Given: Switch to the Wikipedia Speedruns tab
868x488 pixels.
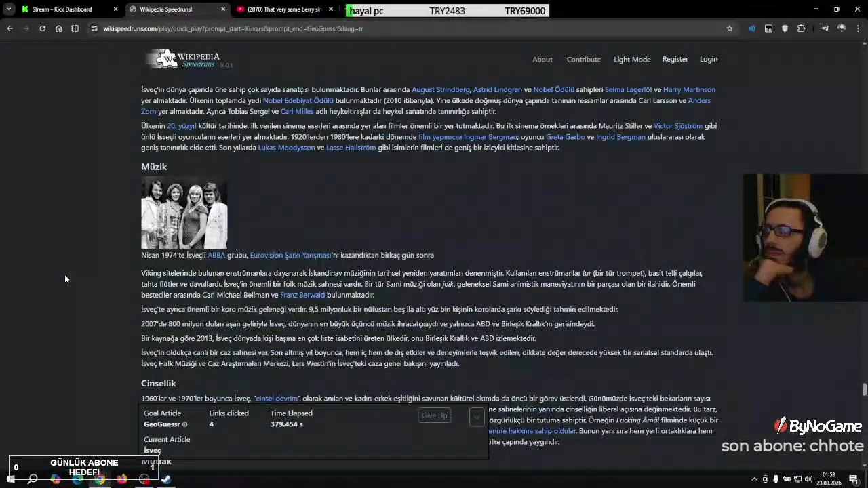Looking at the screenshot, I should pos(178,9).
